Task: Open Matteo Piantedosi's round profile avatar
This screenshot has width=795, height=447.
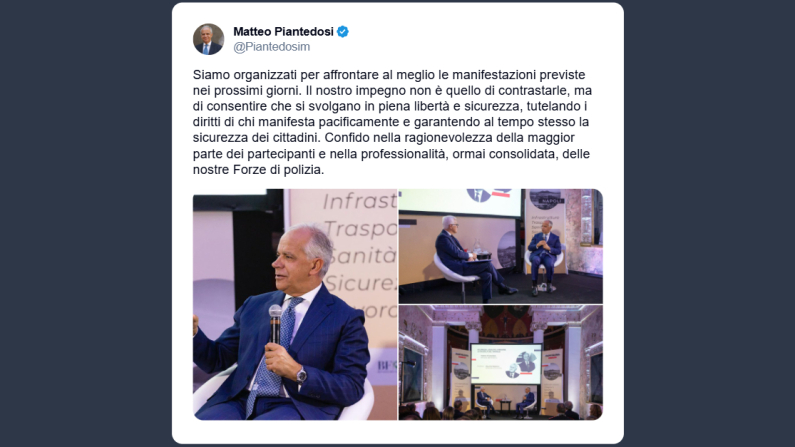Action: [208, 39]
